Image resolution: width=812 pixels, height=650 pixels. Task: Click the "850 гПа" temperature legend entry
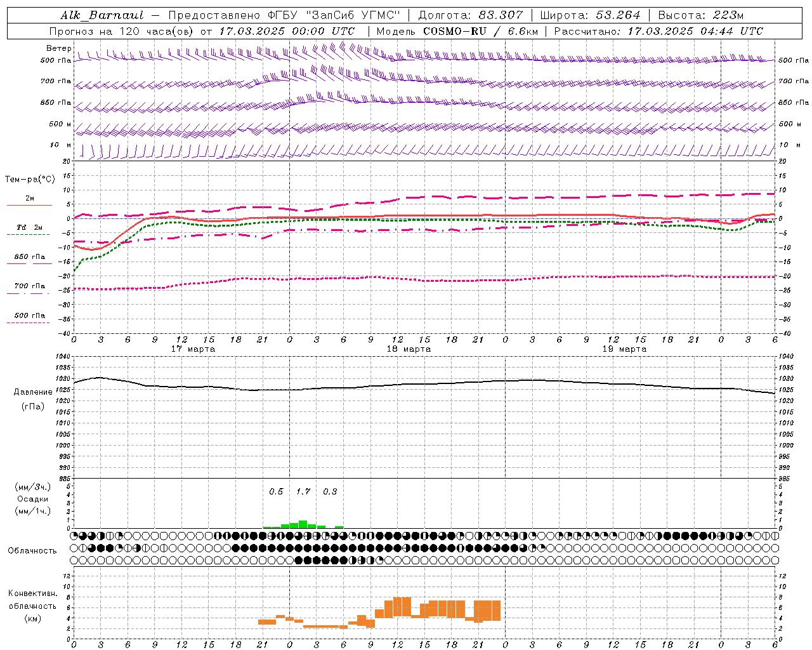[x=30, y=257]
